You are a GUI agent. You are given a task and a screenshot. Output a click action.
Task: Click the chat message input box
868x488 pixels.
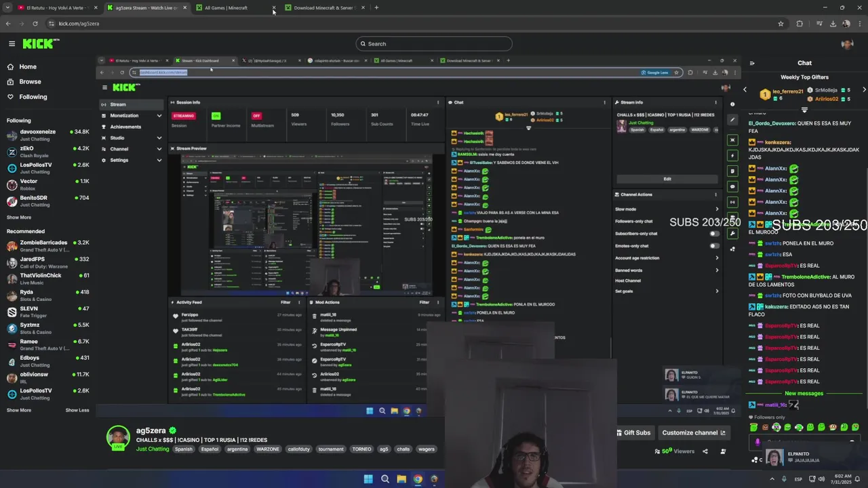[804, 443]
